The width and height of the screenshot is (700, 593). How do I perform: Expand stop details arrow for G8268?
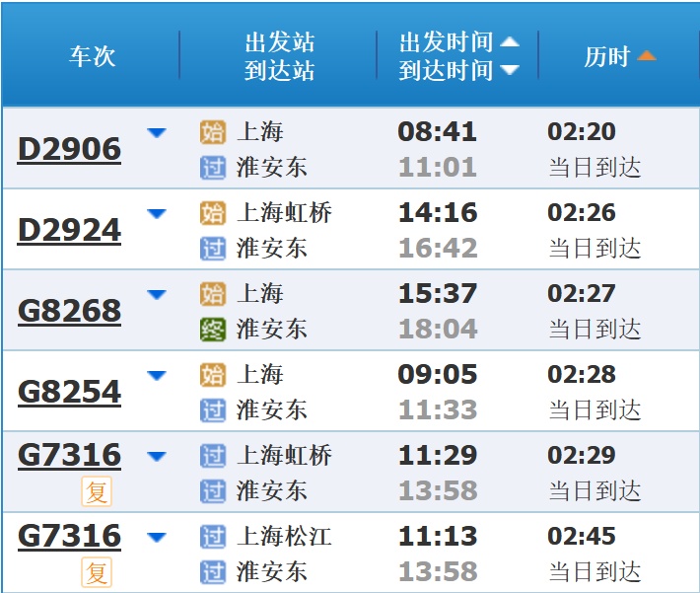click(157, 294)
